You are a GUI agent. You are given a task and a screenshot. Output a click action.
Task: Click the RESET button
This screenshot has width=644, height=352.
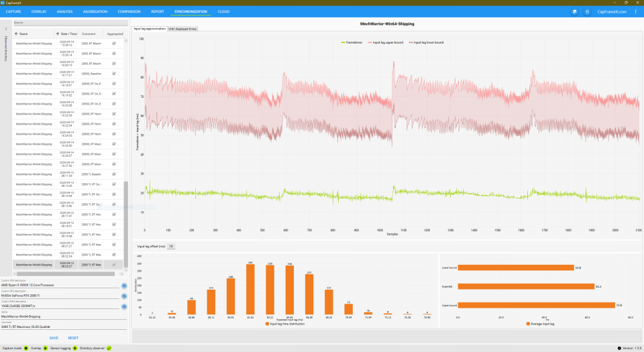[x=73, y=338]
